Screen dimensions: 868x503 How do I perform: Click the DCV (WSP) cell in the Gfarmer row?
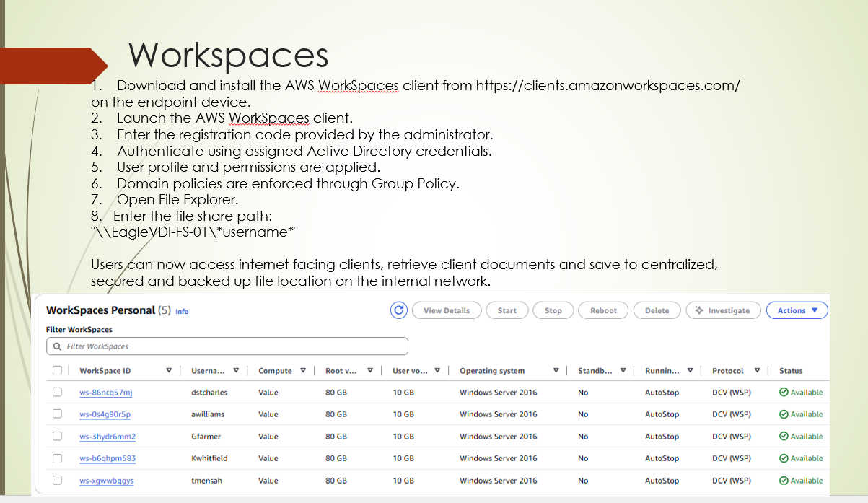tap(732, 437)
